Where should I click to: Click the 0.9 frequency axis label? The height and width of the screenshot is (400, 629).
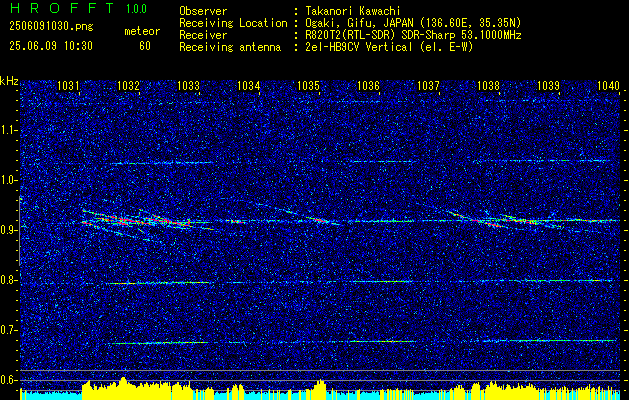point(9,230)
